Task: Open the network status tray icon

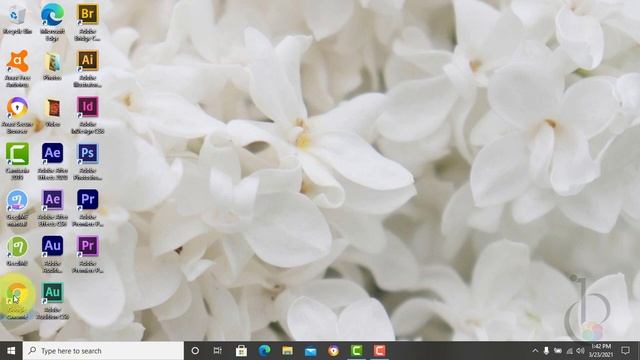Action: (x=569, y=351)
